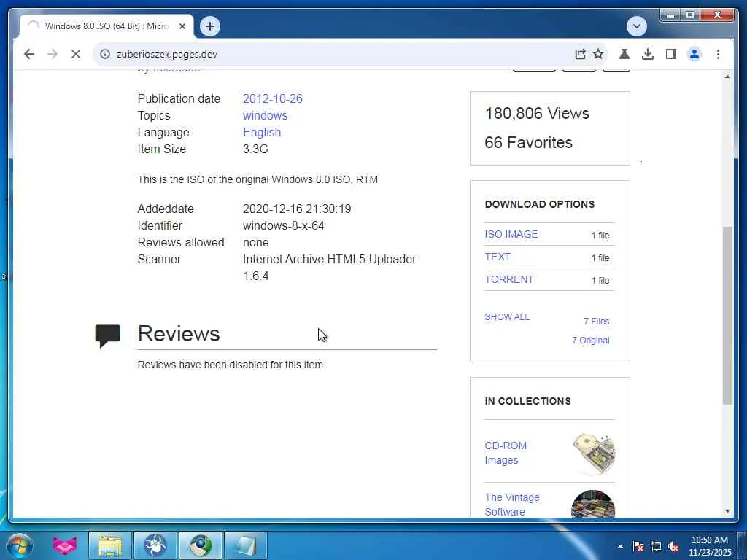Open the CD-ROM Images collection link
Image resolution: width=747 pixels, height=560 pixels.
coord(506,453)
